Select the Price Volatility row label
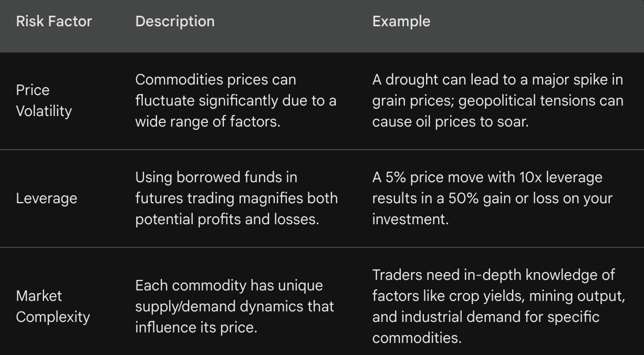644x355 pixels. click(x=44, y=100)
